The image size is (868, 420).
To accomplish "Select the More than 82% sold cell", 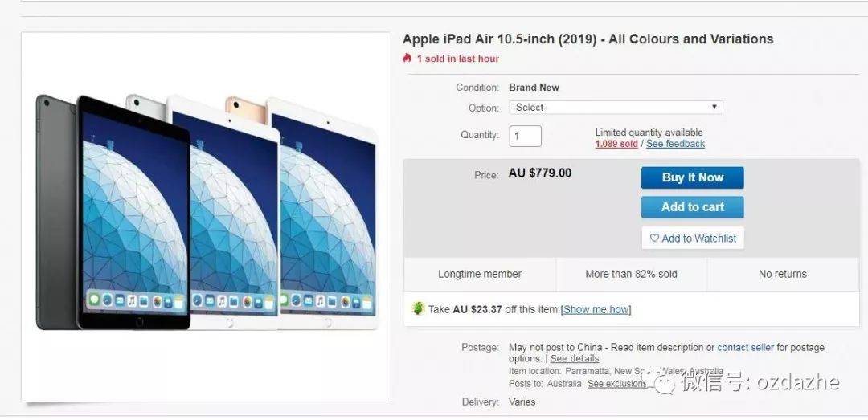I will (631, 274).
